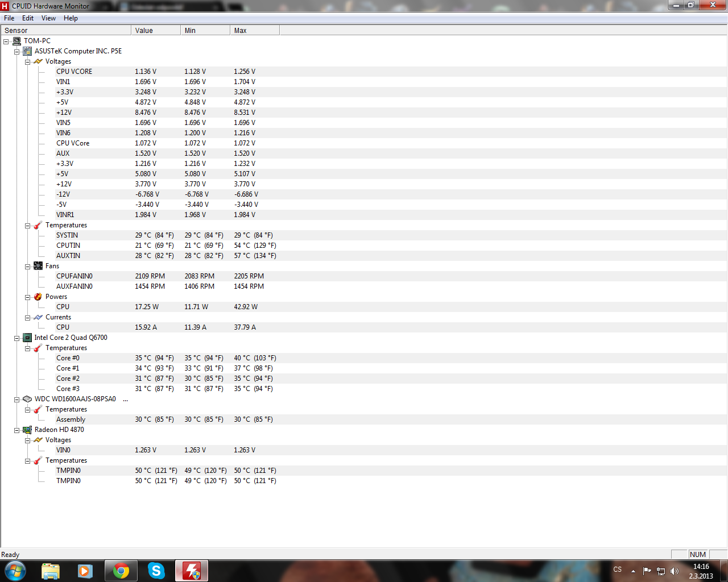Open Skype from the taskbar
This screenshot has height=582, width=728.
[x=156, y=571]
